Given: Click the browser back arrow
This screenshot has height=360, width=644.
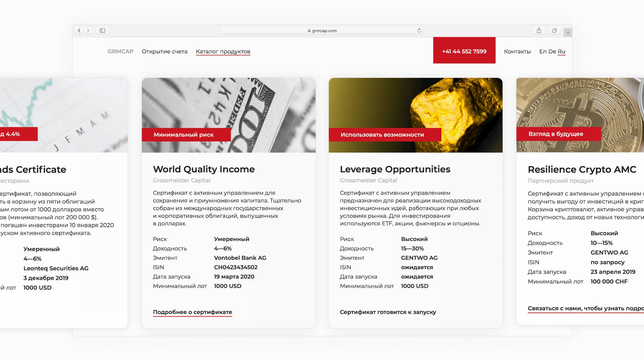Looking at the screenshot, I should pos(79,31).
